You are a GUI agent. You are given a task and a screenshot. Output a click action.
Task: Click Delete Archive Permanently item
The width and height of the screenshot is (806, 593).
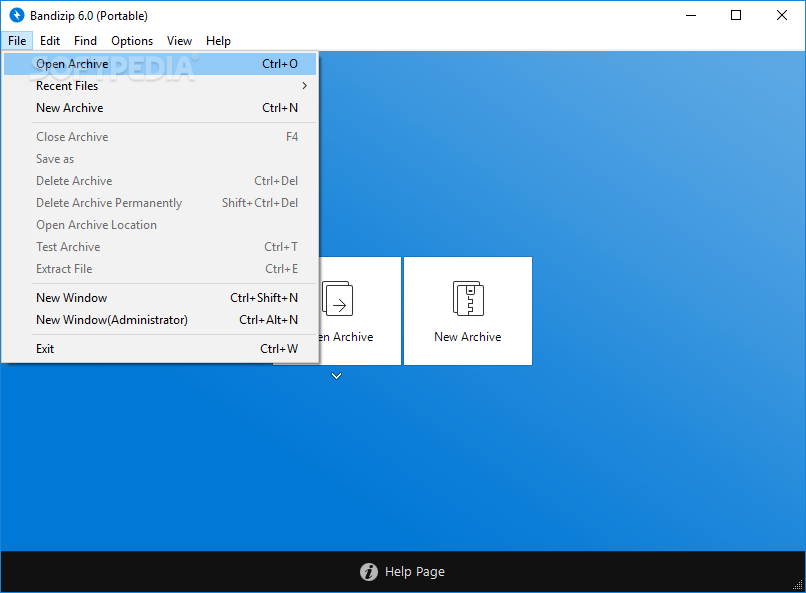pos(160,203)
